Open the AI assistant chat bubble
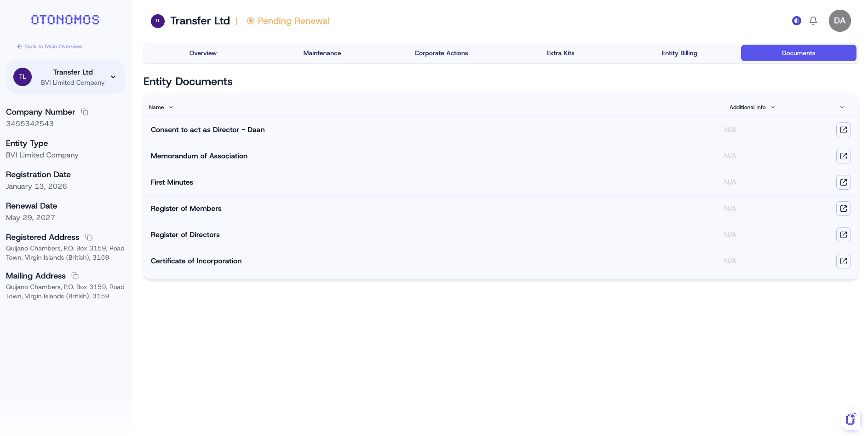This screenshot has height=436, width=868. coord(851,419)
